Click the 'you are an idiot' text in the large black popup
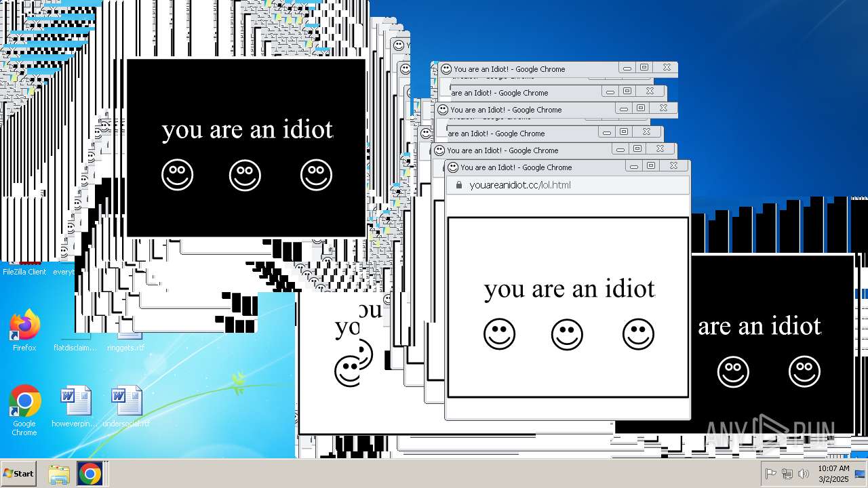 coord(248,129)
